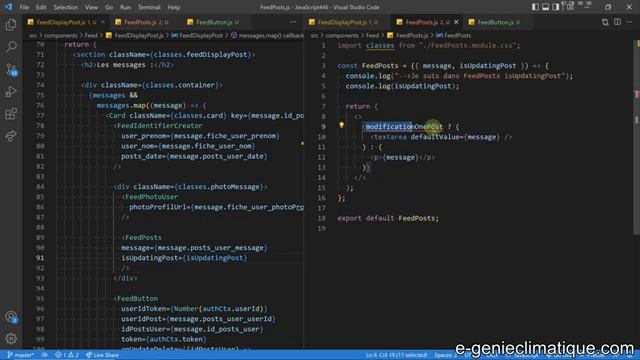The height and width of the screenshot is (360, 640).
Task: Click the master branch indicator in status bar
Action: pyautogui.click(x=20, y=355)
